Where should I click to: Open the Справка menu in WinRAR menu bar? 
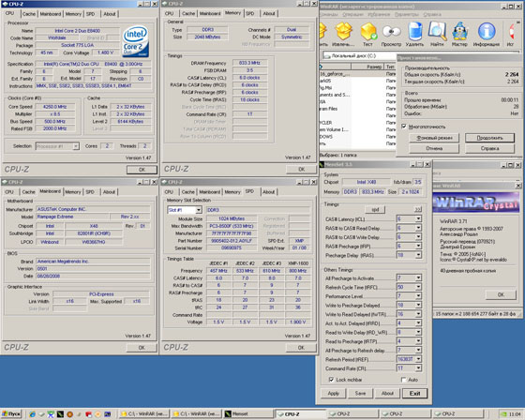point(432,14)
